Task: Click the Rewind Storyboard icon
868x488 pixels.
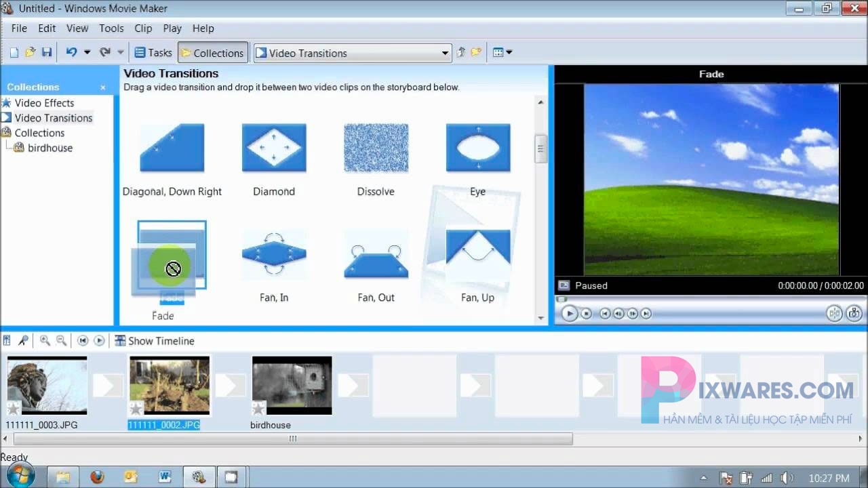Action: tap(83, 341)
